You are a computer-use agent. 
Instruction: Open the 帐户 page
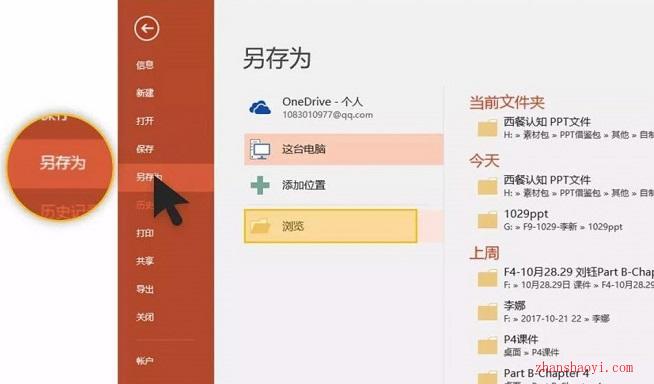coord(145,361)
